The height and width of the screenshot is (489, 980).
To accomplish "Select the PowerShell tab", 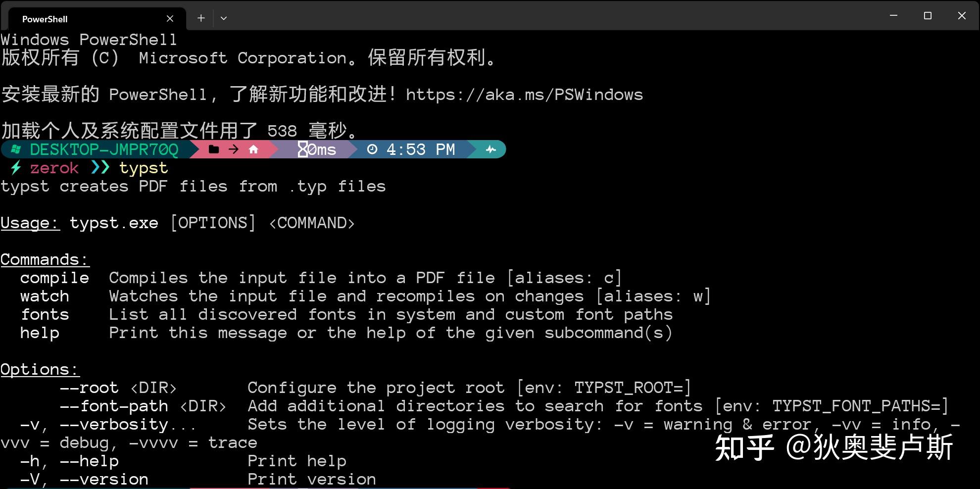I will (x=45, y=19).
